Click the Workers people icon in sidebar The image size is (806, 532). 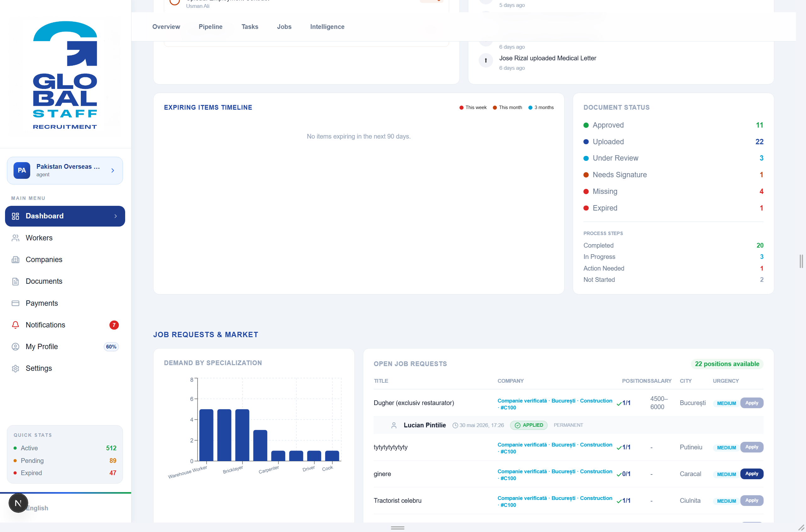click(x=15, y=238)
